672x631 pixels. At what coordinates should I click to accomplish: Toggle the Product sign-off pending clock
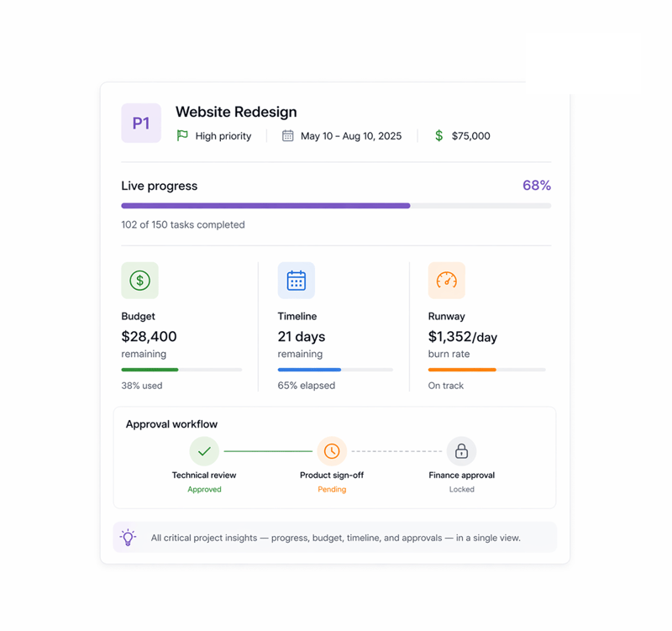click(x=332, y=450)
